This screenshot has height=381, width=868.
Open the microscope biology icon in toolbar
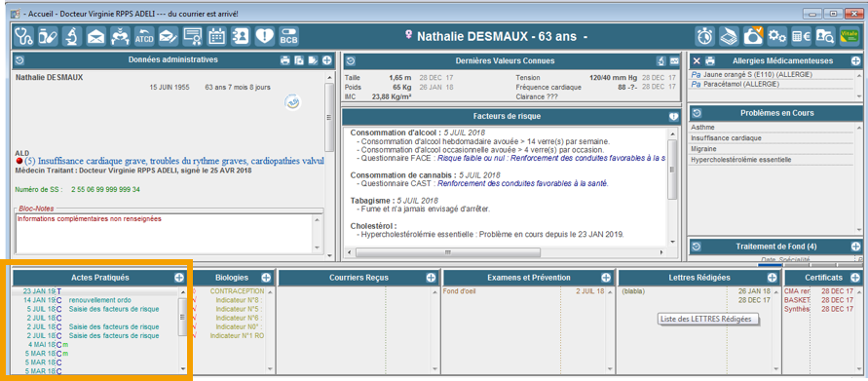[x=72, y=36]
